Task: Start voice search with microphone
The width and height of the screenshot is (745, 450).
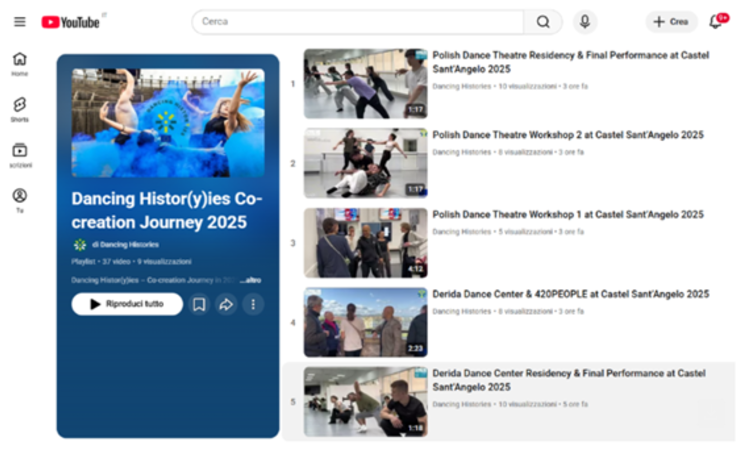Action: [585, 22]
